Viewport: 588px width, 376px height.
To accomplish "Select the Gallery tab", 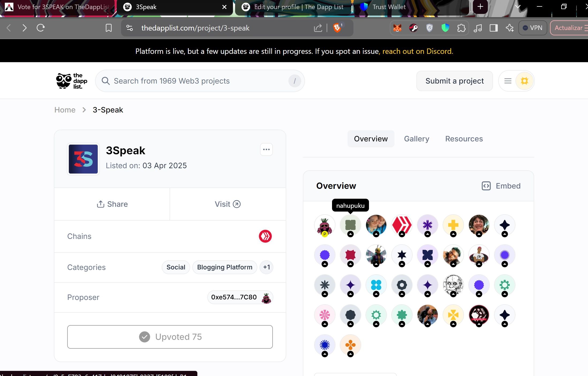I will click(x=416, y=139).
